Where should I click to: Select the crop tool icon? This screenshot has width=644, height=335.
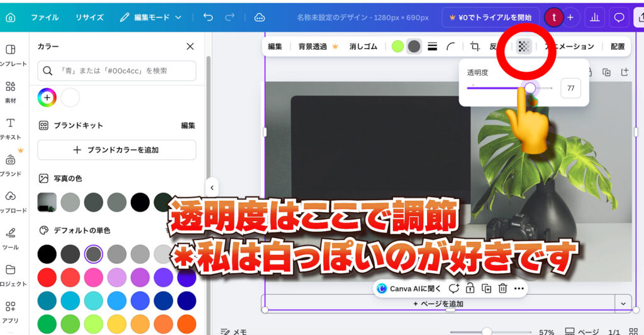click(x=475, y=46)
